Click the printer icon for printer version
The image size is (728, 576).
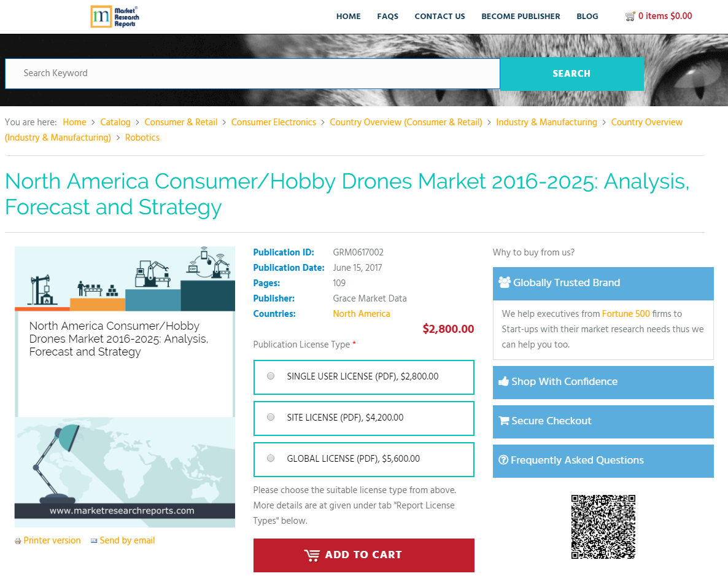click(18, 540)
